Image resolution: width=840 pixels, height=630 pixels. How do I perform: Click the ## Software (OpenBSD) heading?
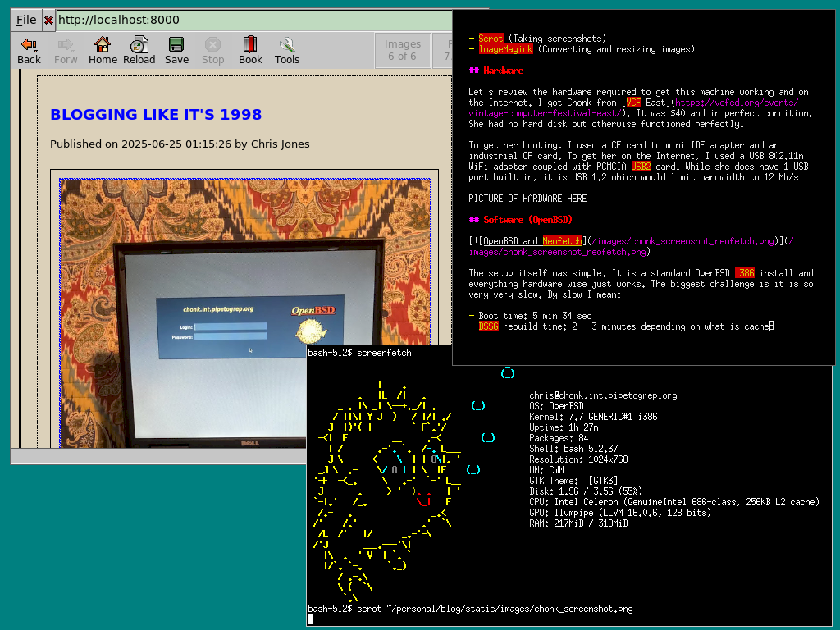pos(521,220)
